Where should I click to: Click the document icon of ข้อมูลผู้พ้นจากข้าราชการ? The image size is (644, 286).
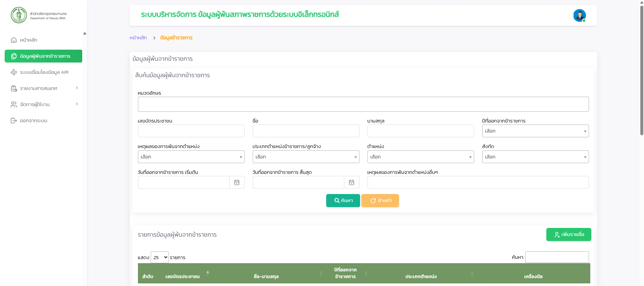click(x=14, y=56)
